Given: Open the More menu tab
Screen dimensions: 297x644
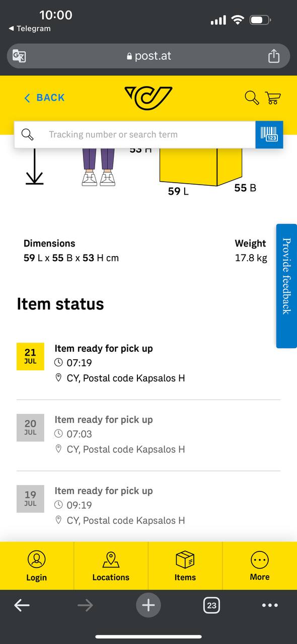Looking at the screenshot, I should [260, 566].
